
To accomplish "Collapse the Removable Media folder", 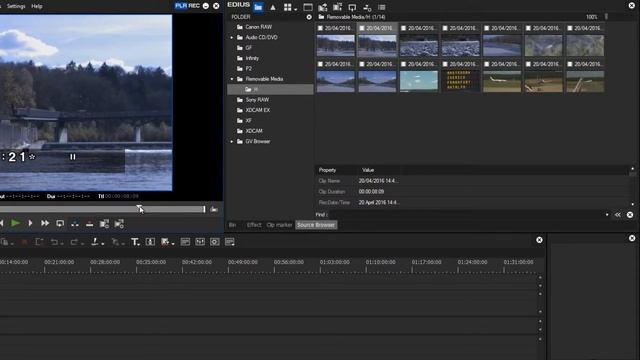I will pyautogui.click(x=232, y=79).
